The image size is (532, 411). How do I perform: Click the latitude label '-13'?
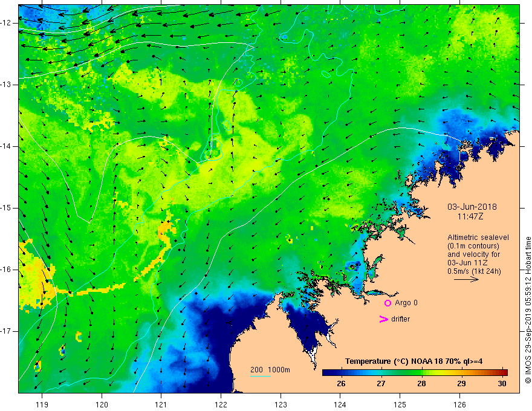(x=6, y=85)
